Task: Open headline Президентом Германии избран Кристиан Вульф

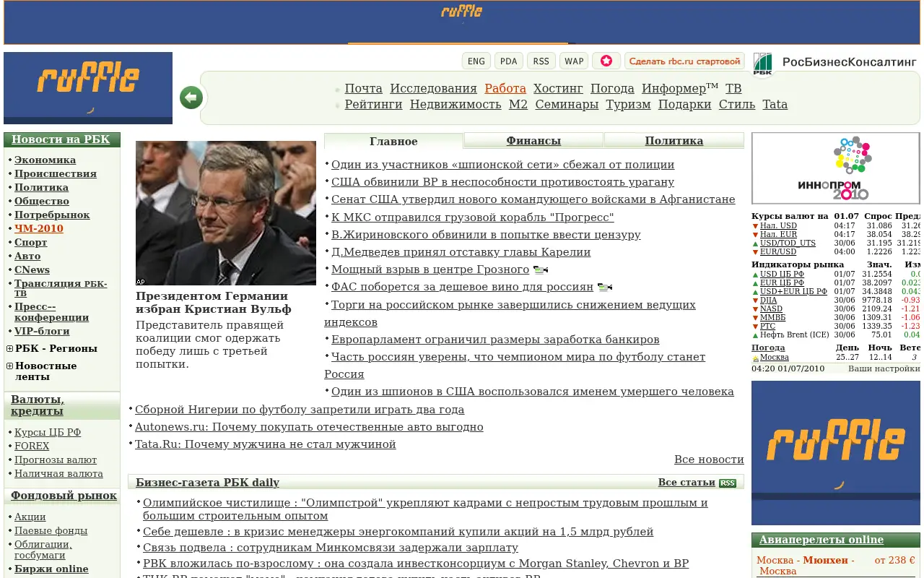Action: pyautogui.click(x=214, y=303)
